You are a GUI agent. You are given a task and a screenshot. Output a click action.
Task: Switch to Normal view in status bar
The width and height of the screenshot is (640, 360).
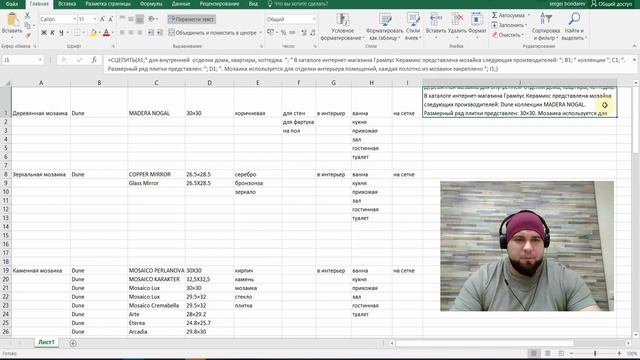[533, 353]
